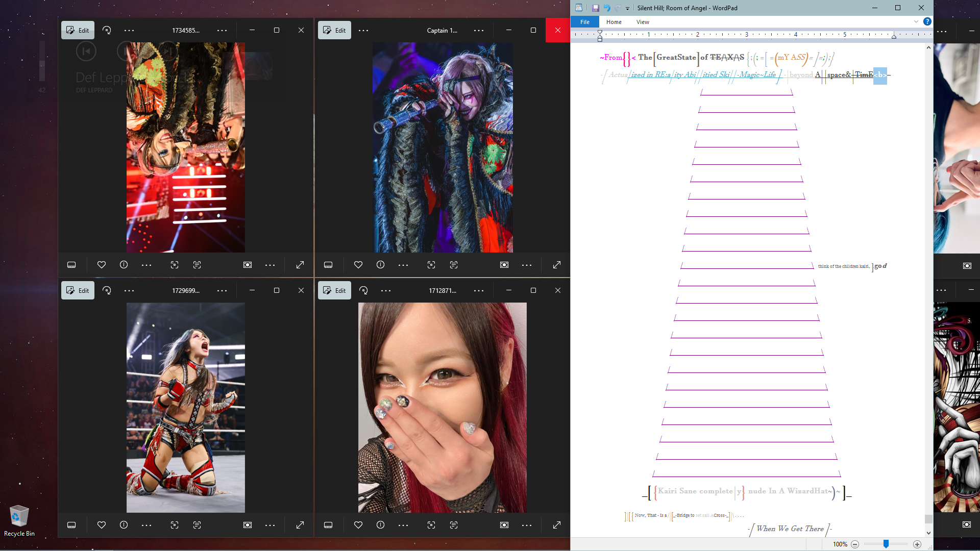Open more options menu beside 1729699 title
Viewport: 980px width, 551px height.
(x=222, y=290)
